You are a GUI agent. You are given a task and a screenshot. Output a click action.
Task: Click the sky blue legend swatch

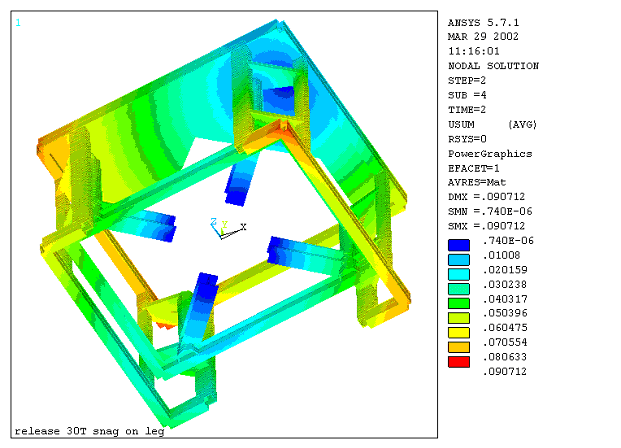coord(459,259)
